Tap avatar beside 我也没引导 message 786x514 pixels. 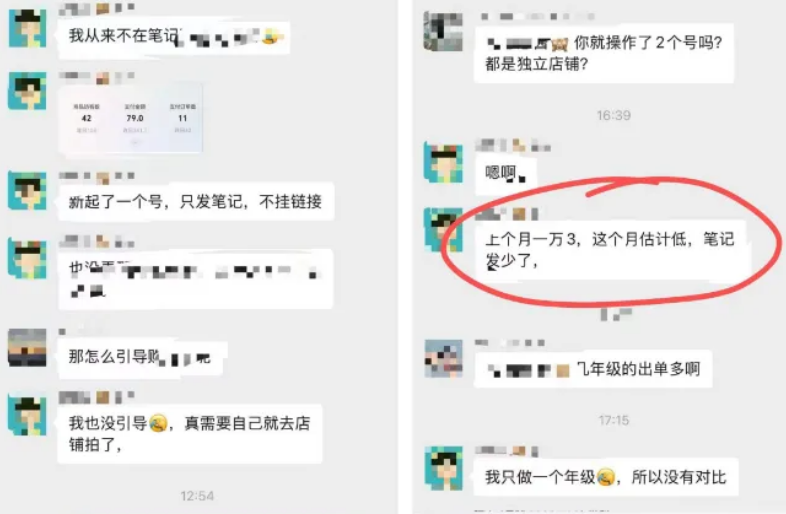click(28, 416)
